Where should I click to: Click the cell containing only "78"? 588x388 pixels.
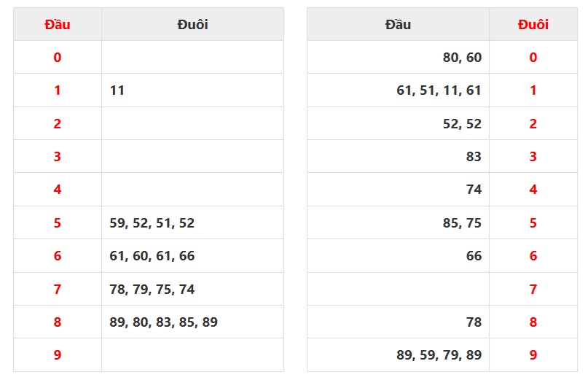(474, 322)
